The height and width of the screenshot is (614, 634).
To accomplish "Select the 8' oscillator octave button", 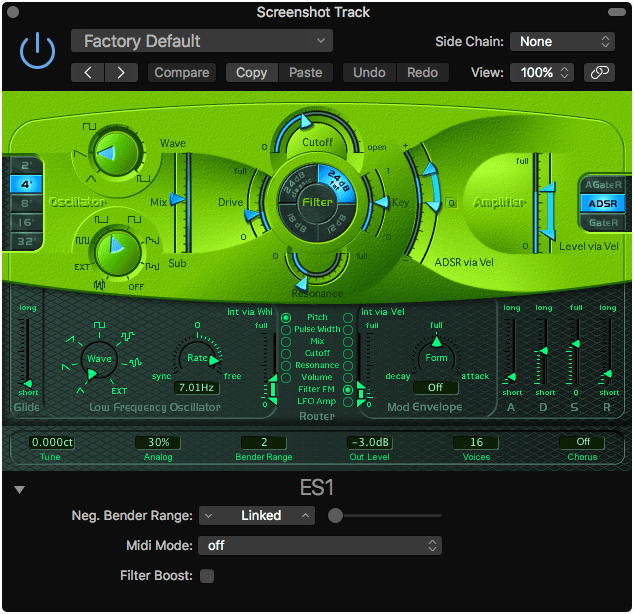I will pos(24,203).
